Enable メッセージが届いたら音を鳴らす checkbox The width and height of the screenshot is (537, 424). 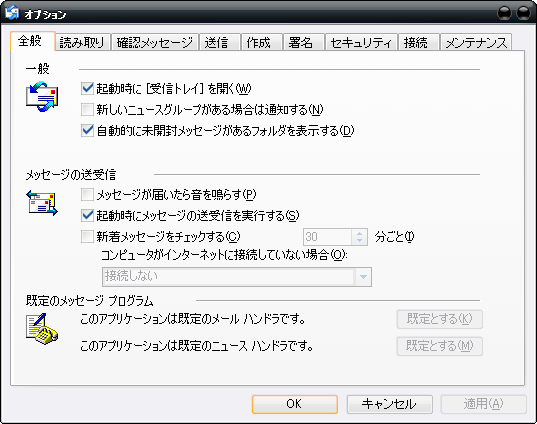pyautogui.click(x=87, y=195)
